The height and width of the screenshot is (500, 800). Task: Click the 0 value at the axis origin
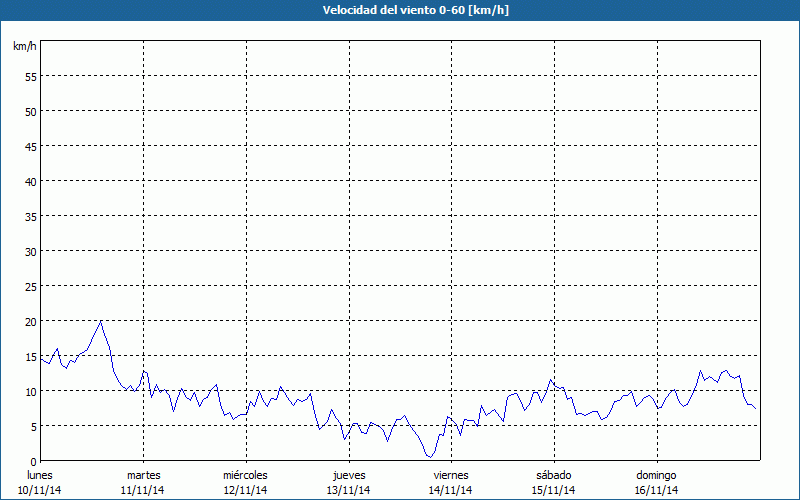tap(33, 461)
